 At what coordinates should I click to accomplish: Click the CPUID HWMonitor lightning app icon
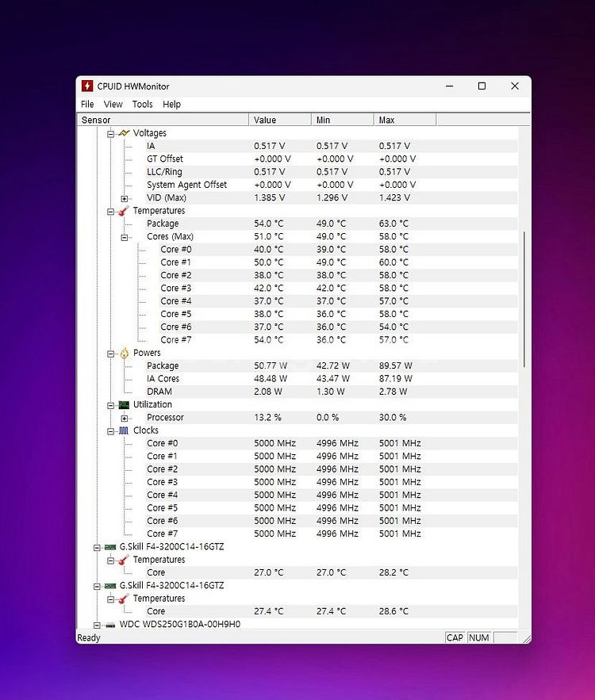(x=87, y=86)
